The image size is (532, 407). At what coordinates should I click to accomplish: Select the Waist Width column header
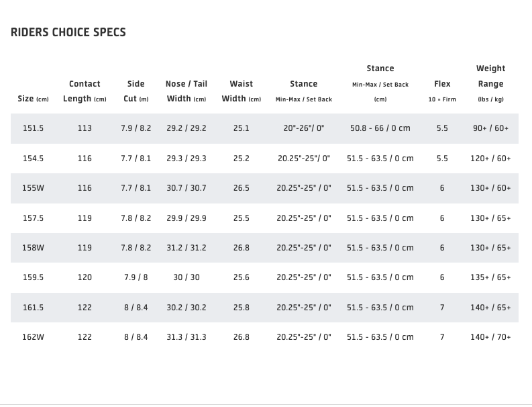[x=241, y=91]
